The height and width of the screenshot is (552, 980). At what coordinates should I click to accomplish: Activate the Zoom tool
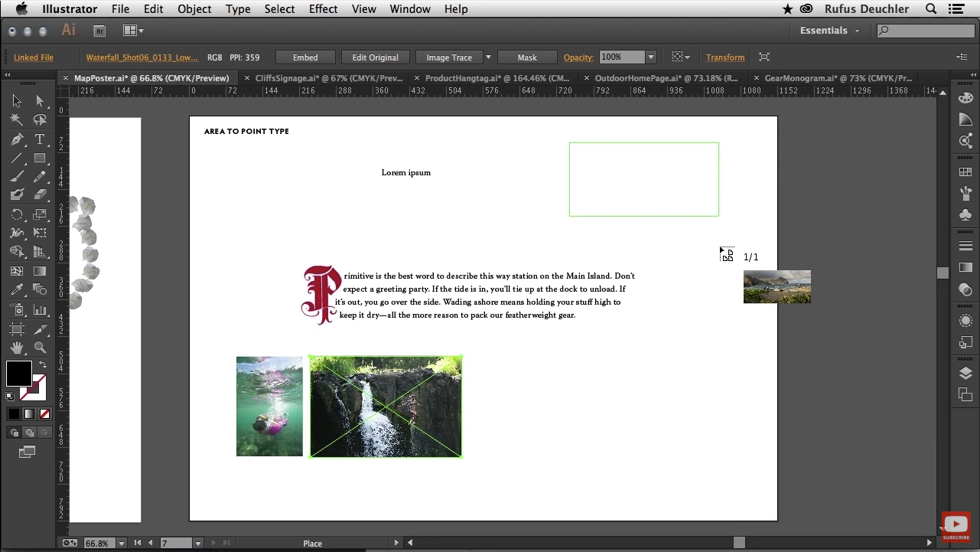point(40,348)
